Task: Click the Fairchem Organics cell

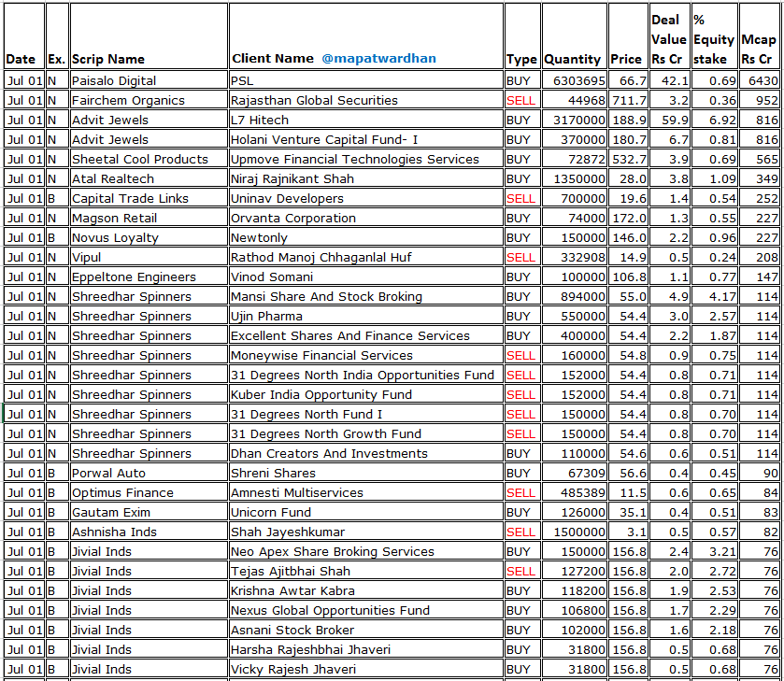Action: point(149,100)
